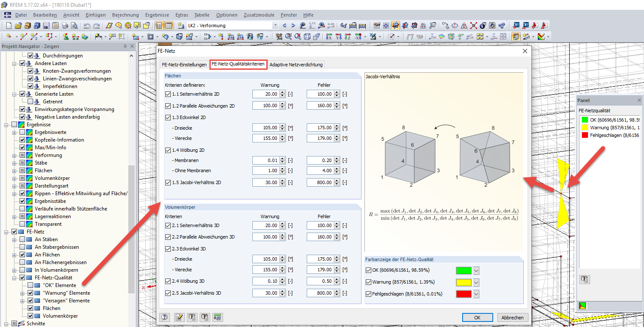Open the Datei menu
The height and width of the screenshot is (327, 644).
point(21,15)
